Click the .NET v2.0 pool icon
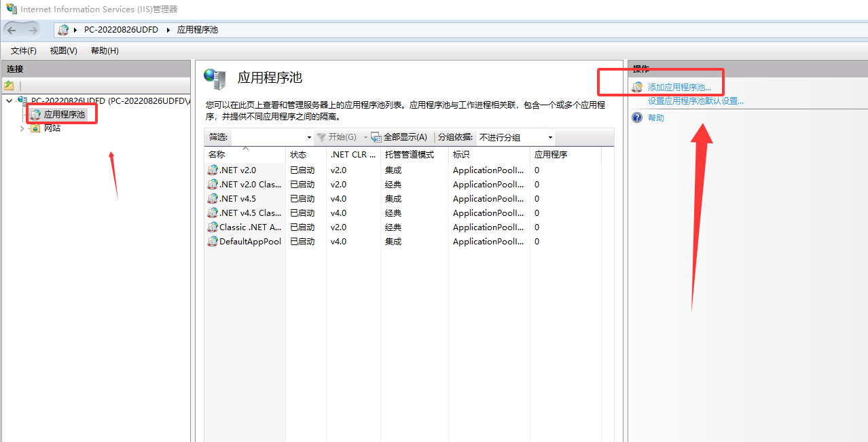 [x=213, y=170]
